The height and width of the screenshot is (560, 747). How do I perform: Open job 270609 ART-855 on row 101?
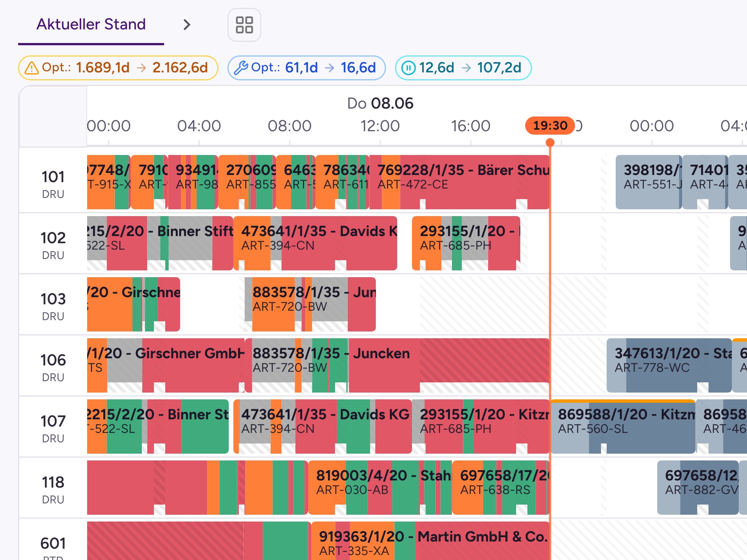coord(247,182)
